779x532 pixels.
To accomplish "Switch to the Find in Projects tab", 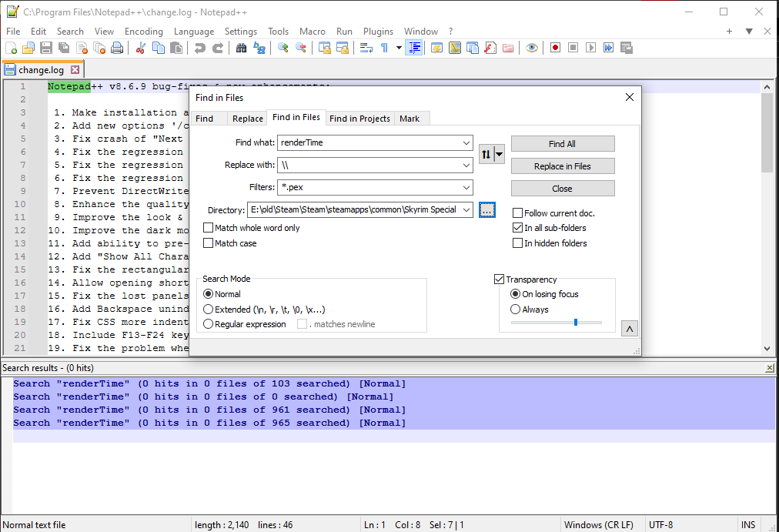I will [x=359, y=119].
